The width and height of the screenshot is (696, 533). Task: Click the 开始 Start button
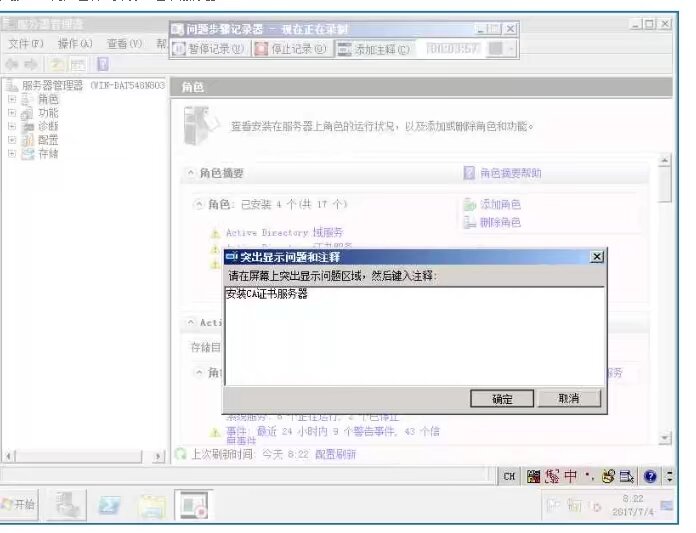pyautogui.click(x=19, y=504)
